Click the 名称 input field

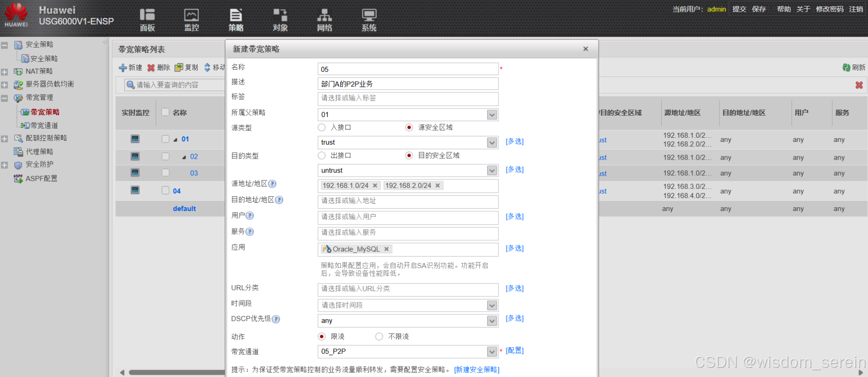[408, 69]
